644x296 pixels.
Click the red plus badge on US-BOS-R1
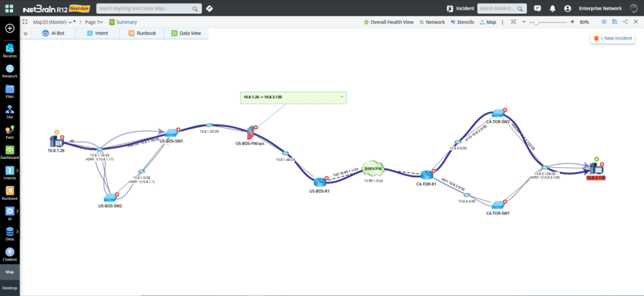tap(326, 178)
